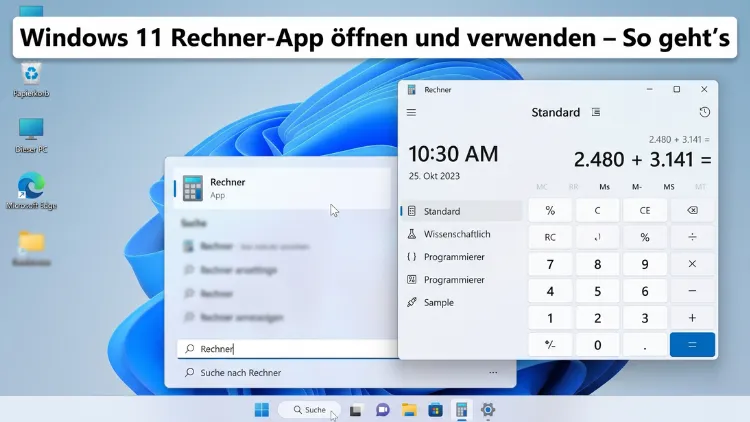Click the key between RC and percent

[x=597, y=237]
